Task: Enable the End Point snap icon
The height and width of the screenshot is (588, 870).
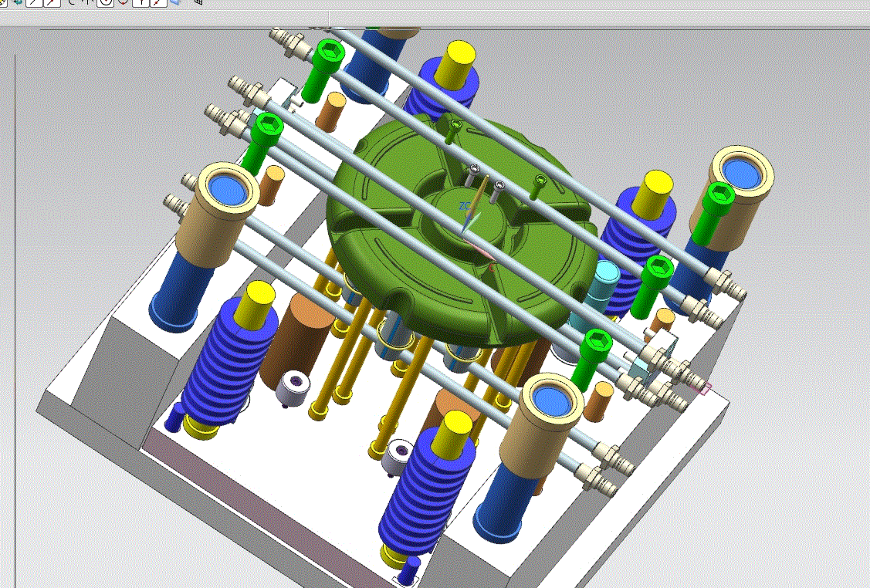Action: click(34, 2)
